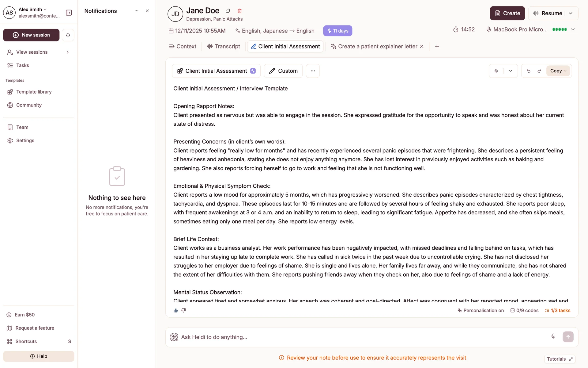Screen dimensions: 588x368
Task: Toggle Personalisation on setting
Action: coord(481,310)
